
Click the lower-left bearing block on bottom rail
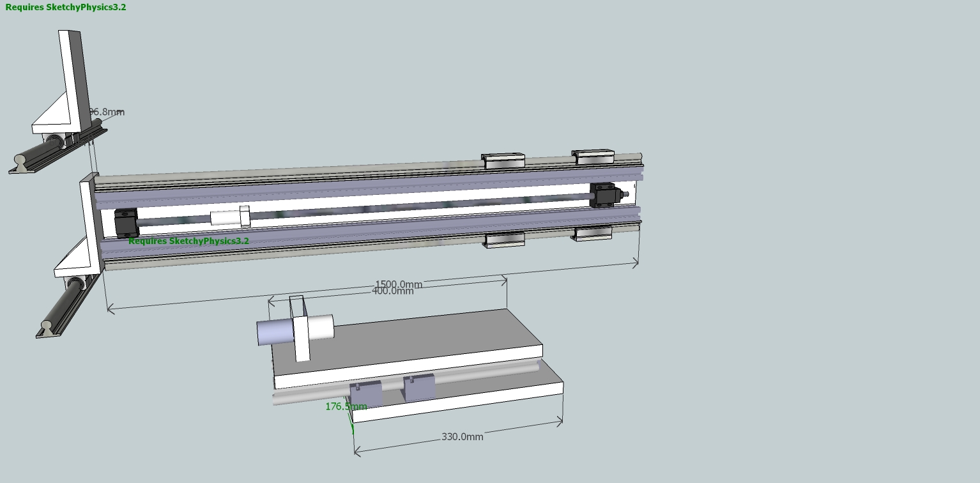pos(504,240)
